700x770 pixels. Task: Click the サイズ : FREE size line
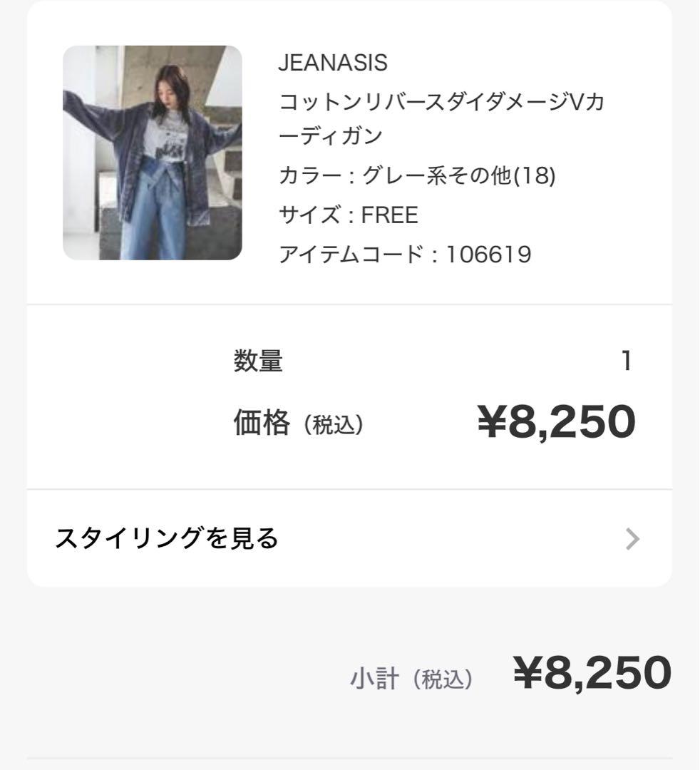pos(348,215)
